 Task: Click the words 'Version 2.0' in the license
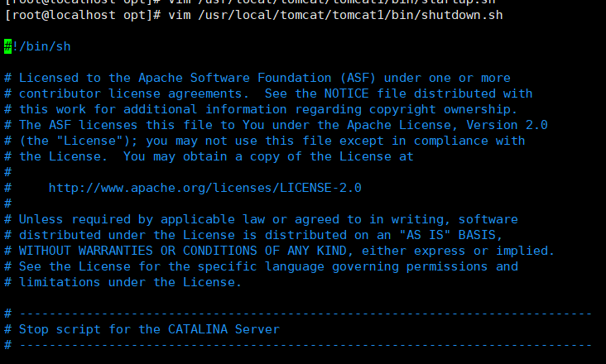(507, 125)
